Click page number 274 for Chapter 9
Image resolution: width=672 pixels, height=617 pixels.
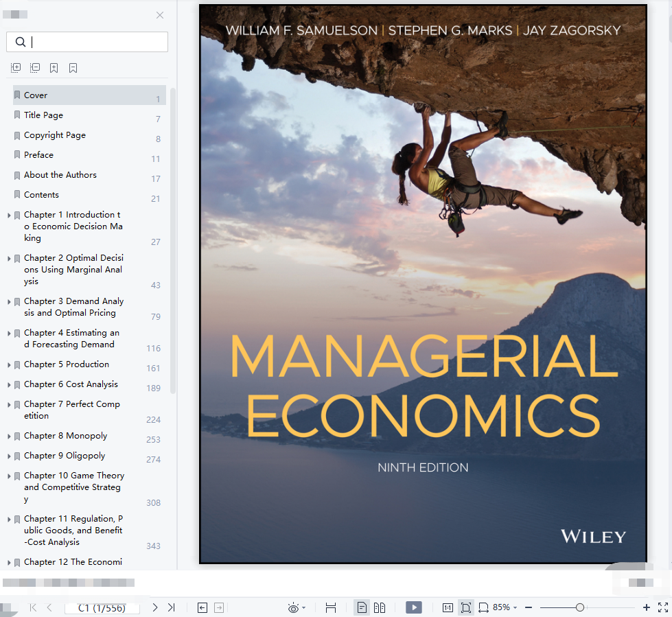pyautogui.click(x=154, y=460)
